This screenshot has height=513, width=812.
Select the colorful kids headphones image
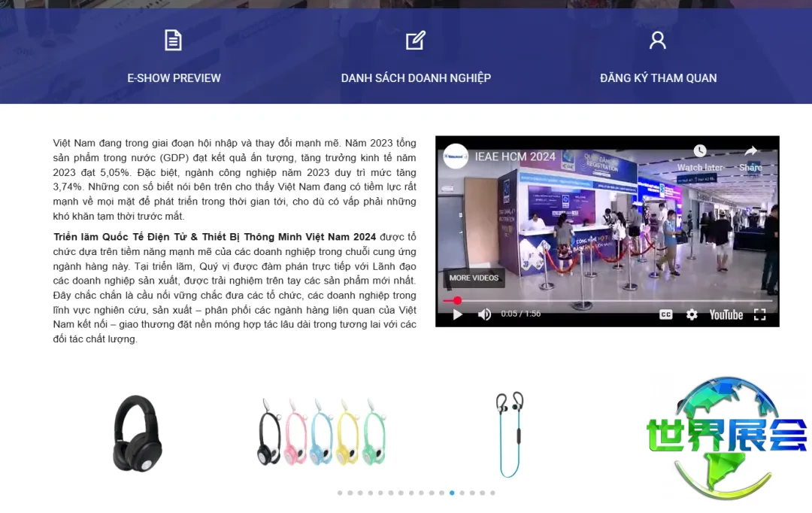(x=321, y=434)
